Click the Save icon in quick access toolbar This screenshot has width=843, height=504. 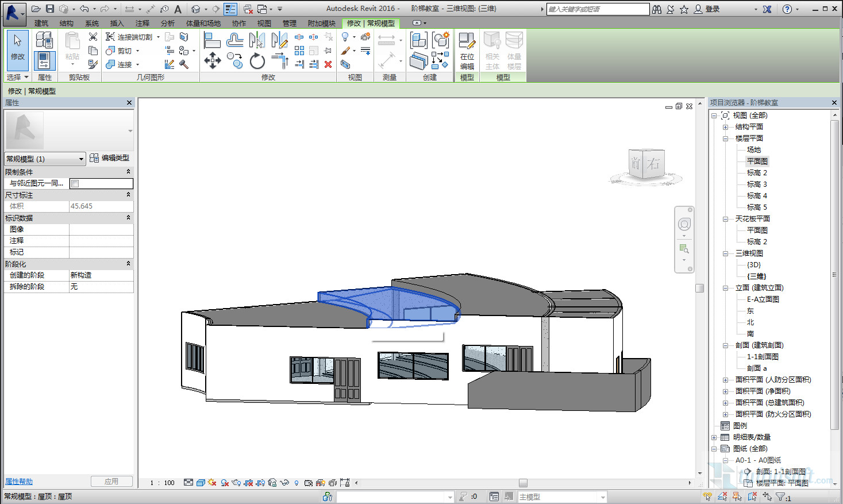click(x=50, y=9)
